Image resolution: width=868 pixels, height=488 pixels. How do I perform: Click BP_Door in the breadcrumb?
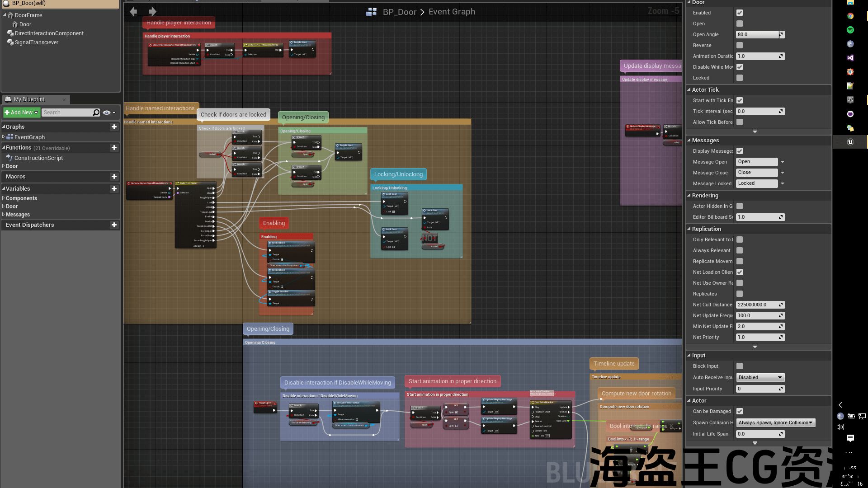tap(399, 12)
